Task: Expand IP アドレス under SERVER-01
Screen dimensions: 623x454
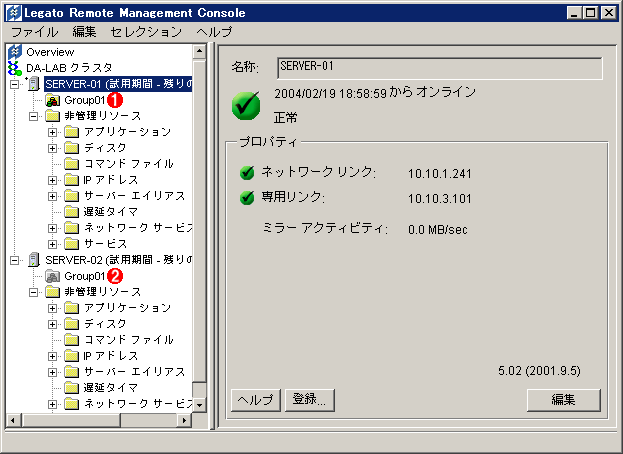Action: [52, 180]
